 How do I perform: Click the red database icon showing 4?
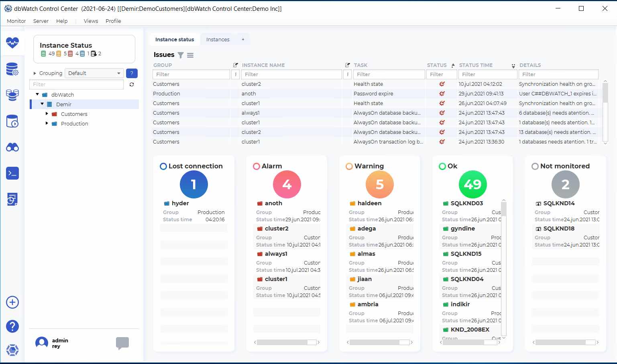[71, 54]
